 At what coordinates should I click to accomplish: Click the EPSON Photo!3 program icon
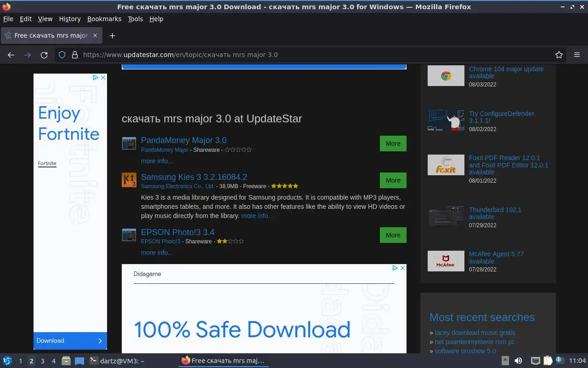tap(129, 235)
